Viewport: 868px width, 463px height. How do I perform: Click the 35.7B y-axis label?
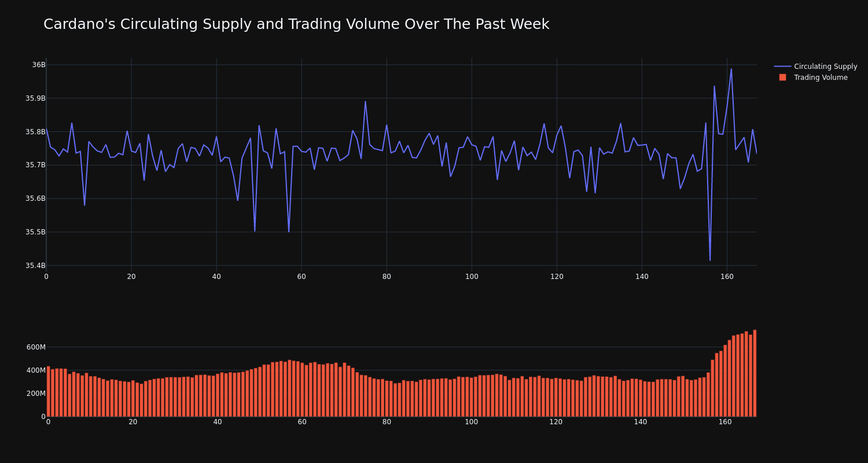pyautogui.click(x=35, y=165)
